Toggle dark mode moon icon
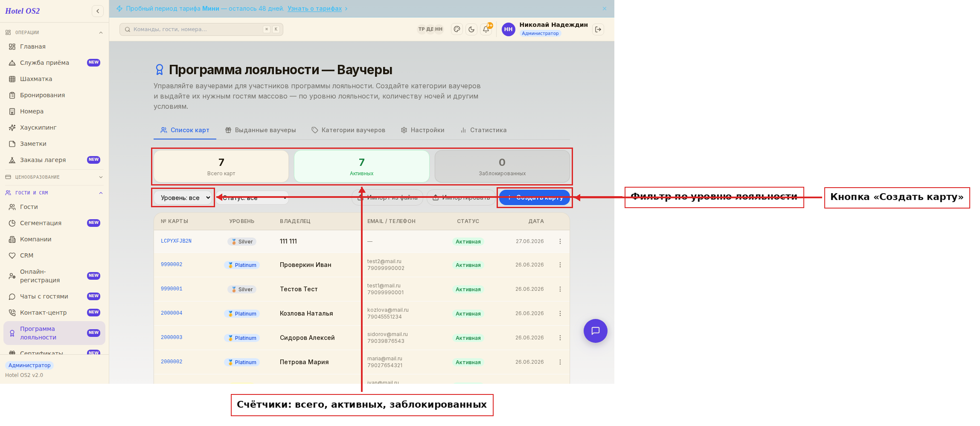The width and height of the screenshot is (980, 426). coord(471,29)
